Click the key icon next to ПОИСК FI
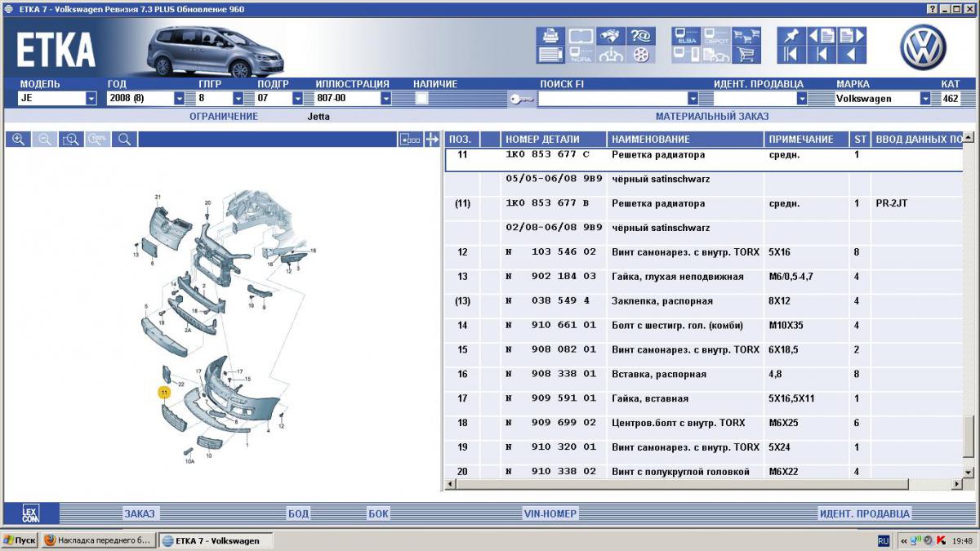 point(521,99)
